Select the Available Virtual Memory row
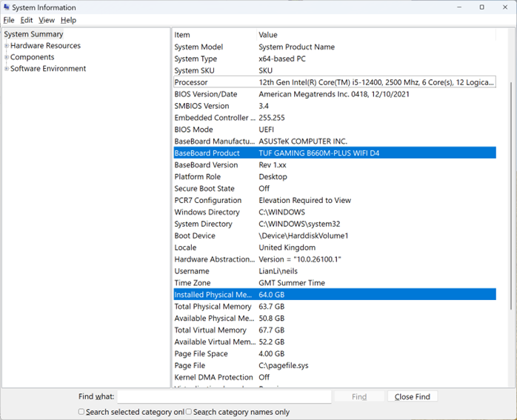The image size is (517, 420). [x=335, y=342]
